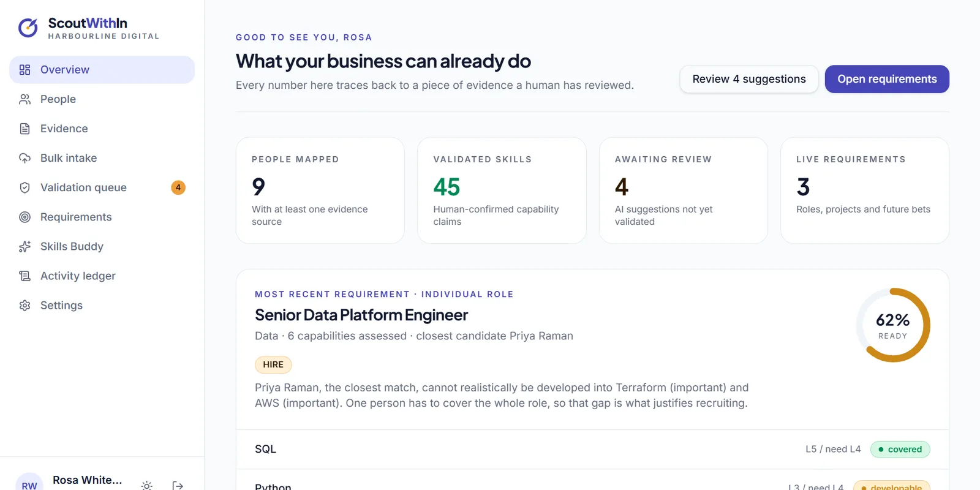Go to Skills Buddy page
The height and width of the screenshot is (490, 980).
[102, 246]
